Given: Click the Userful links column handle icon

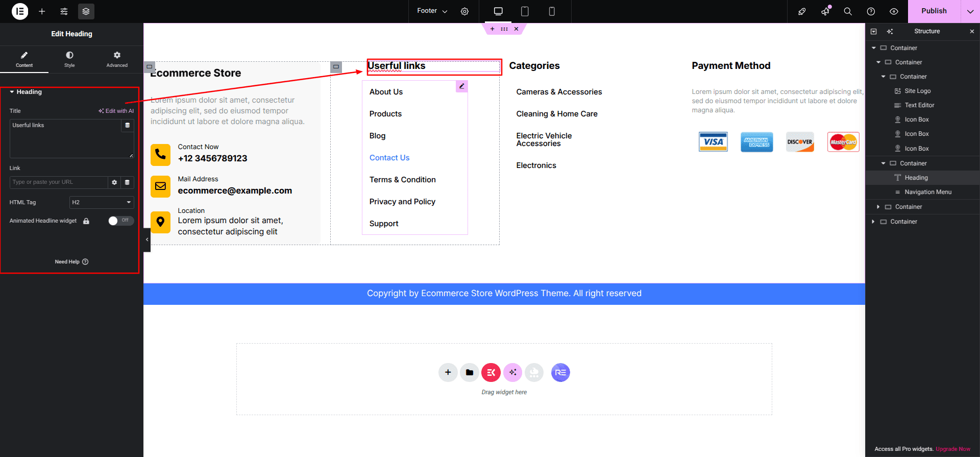Looking at the screenshot, I should coord(336,66).
